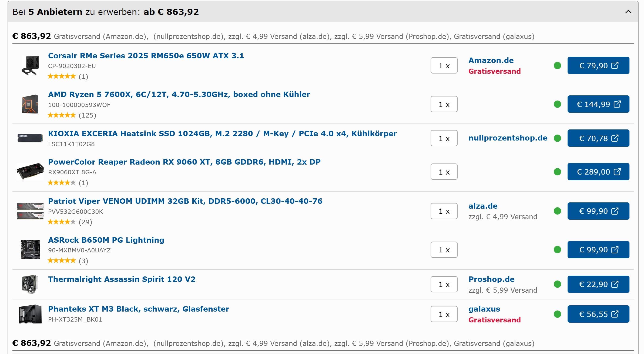
Task: Click quantity field for Phanteks XT M3
Action: pyautogui.click(x=444, y=314)
